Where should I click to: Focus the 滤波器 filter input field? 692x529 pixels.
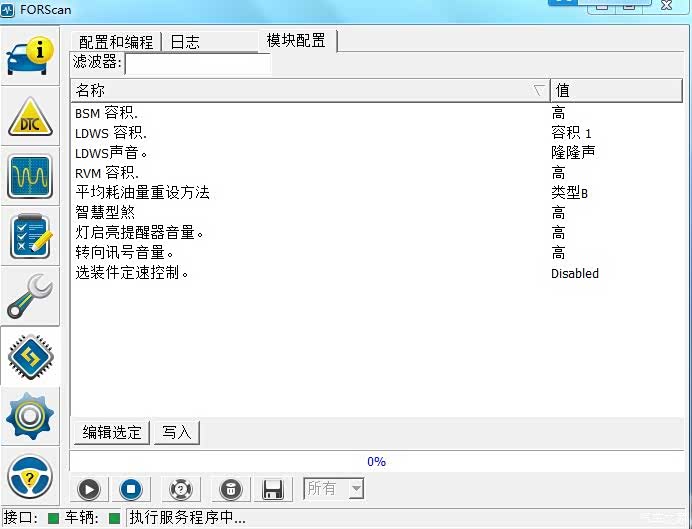click(198, 63)
